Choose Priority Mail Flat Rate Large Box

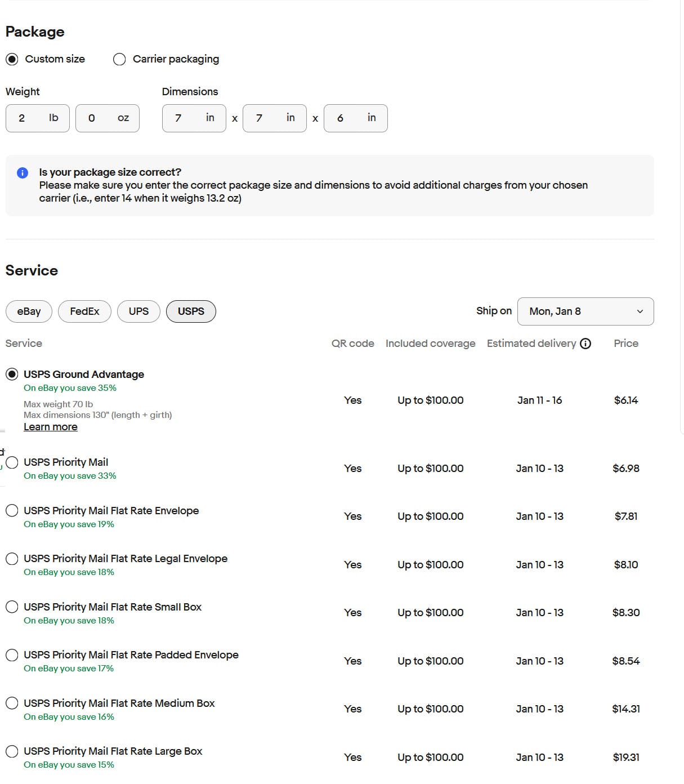tap(12, 751)
